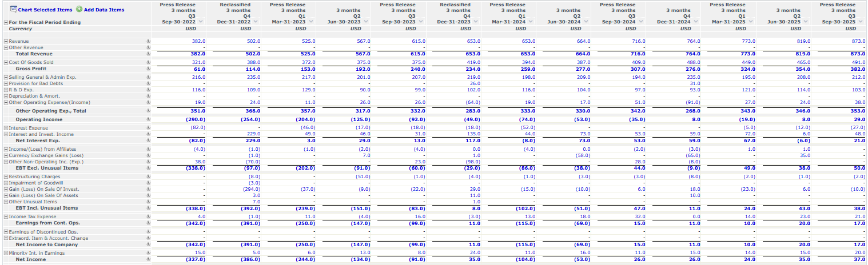Viewport: 868px width, 265px height.
Task: Click the Total Revenue row label
Action: [34, 54]
